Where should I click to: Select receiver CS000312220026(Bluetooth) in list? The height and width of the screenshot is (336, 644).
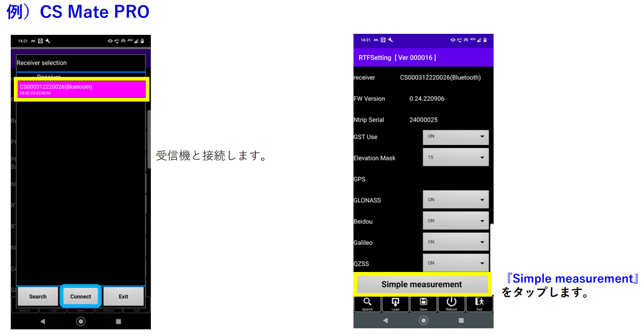pos(82,89)
